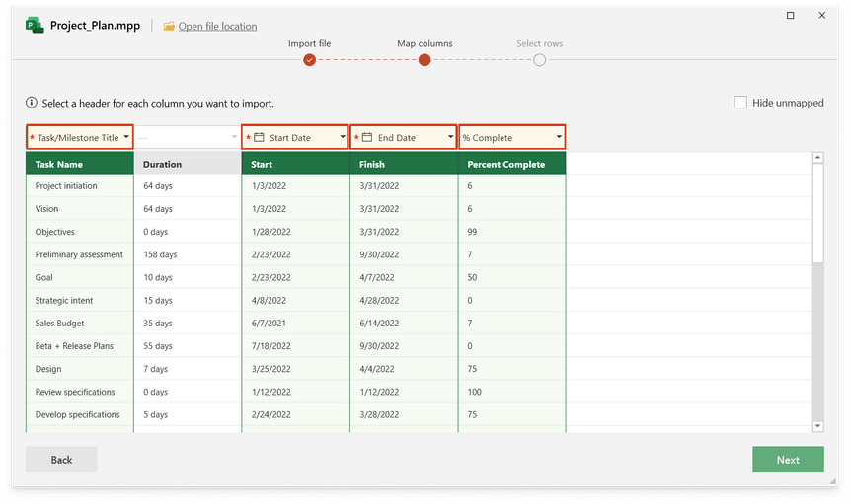The width and height of the screenshot is (850, 504).
Task: Select the Select rows step circle
Action: point(539,60)
